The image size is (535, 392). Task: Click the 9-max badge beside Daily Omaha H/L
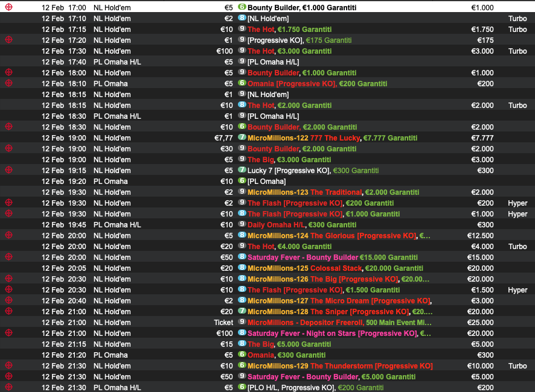[242, 224]
